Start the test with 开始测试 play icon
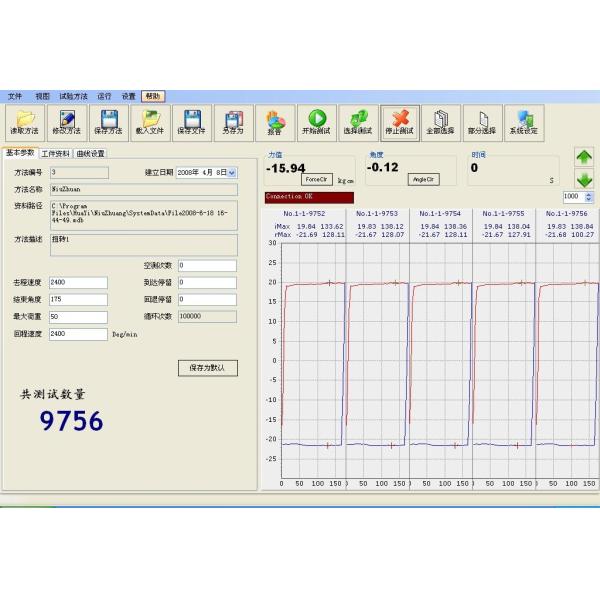 point(317,123)
